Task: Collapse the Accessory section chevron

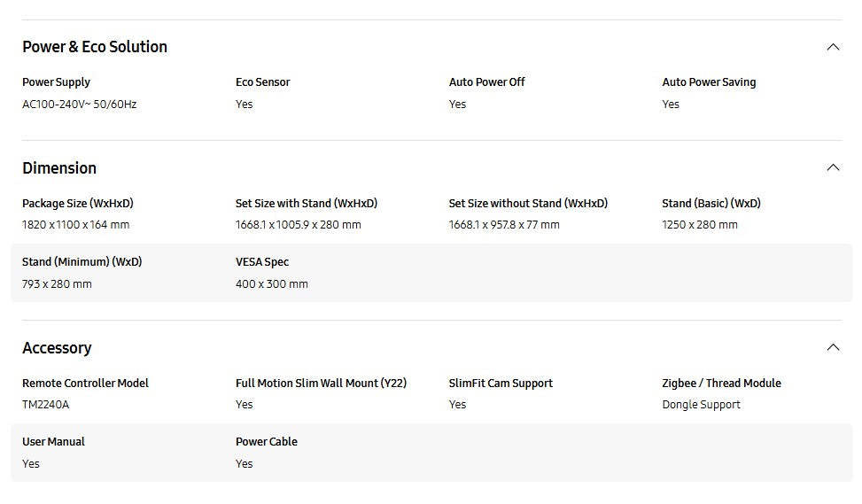Action: pos(832,348)
